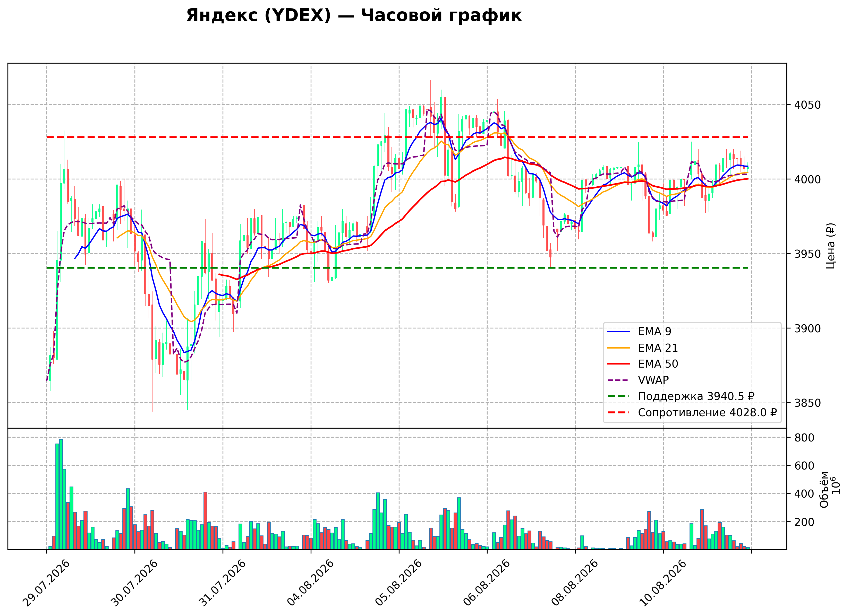Click 'Поддержка 3940.5 ₽' legend label

696,396
